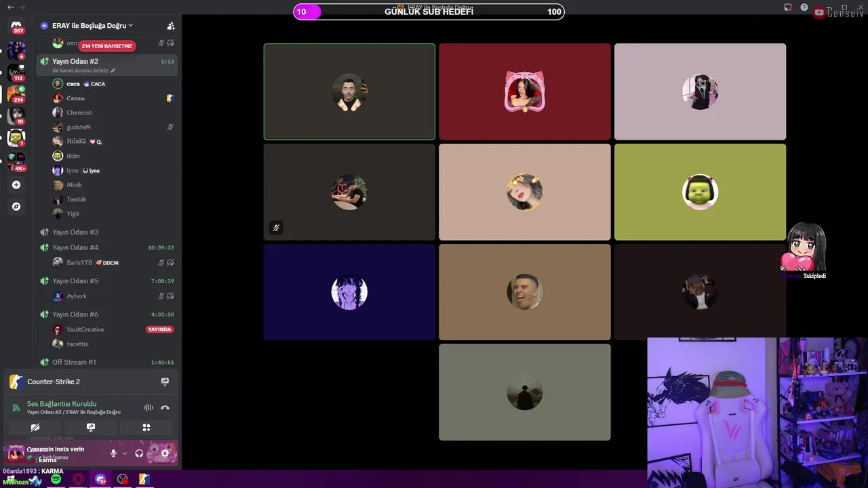Open microphone input options chevron
Image resolution: width=868 pixels, height=488 pixels.
(x=124, y=453)
